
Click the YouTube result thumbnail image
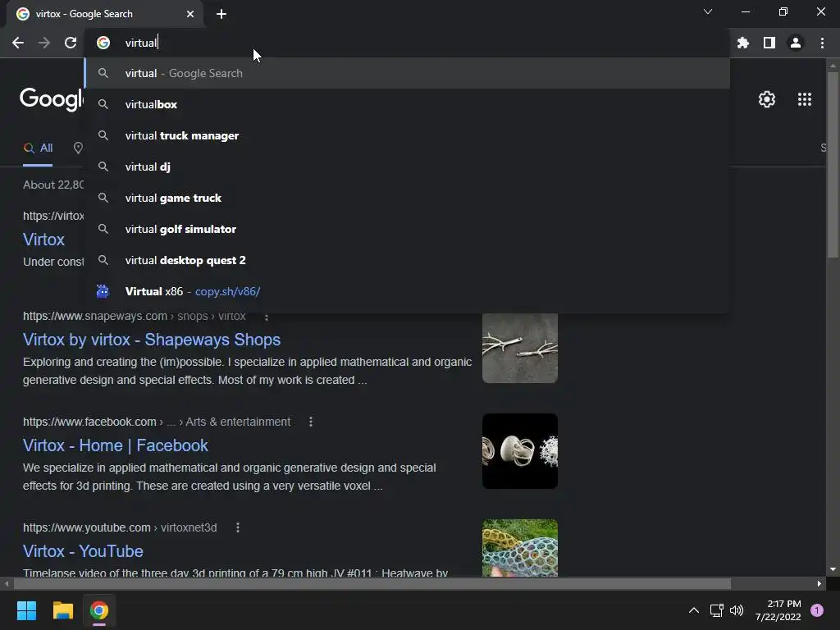[519, 547]
